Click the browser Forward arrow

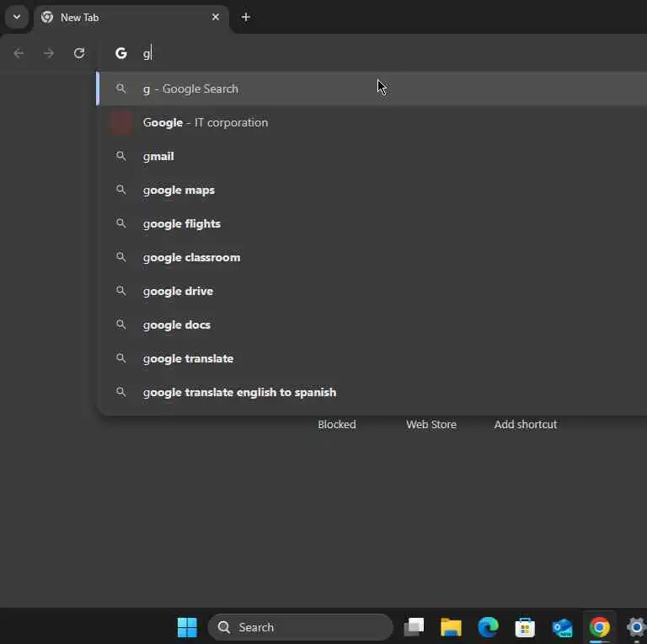tap(49, 53)
